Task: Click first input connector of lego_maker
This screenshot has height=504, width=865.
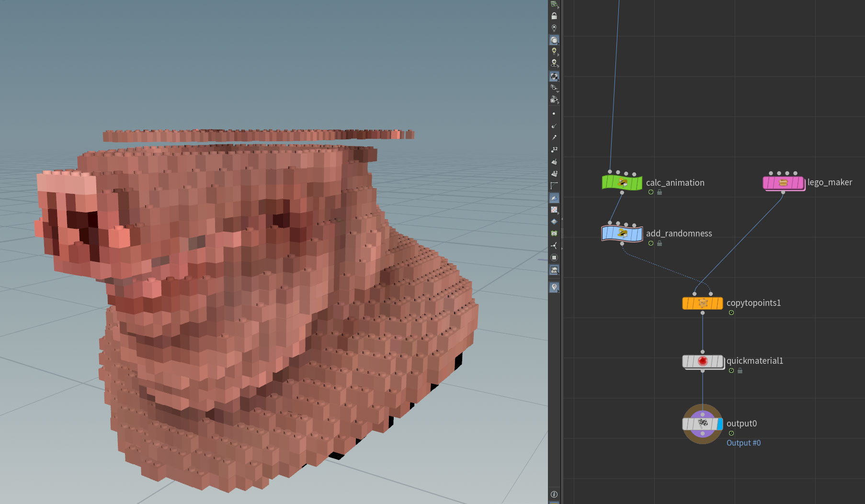Action: coord(771,173)
